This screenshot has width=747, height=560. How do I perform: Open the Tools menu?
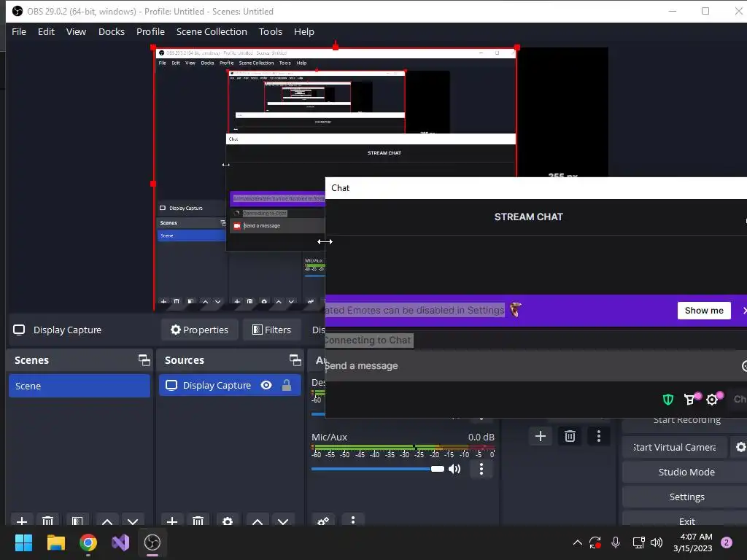271,31
